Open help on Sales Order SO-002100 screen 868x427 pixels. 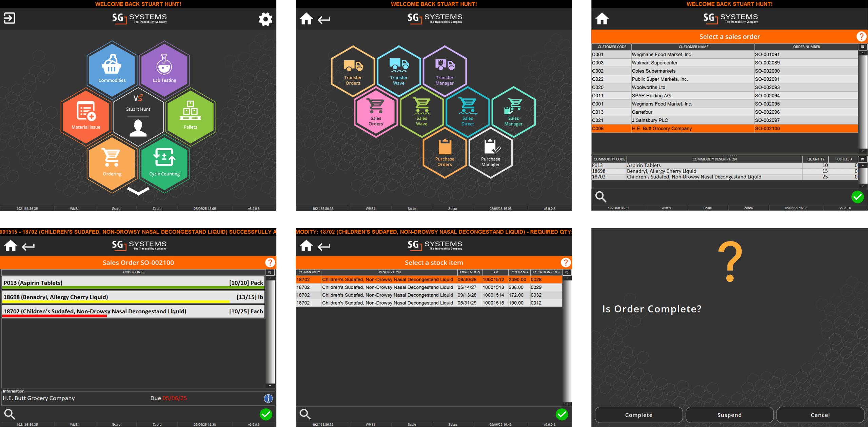click(x=270, y=263)
